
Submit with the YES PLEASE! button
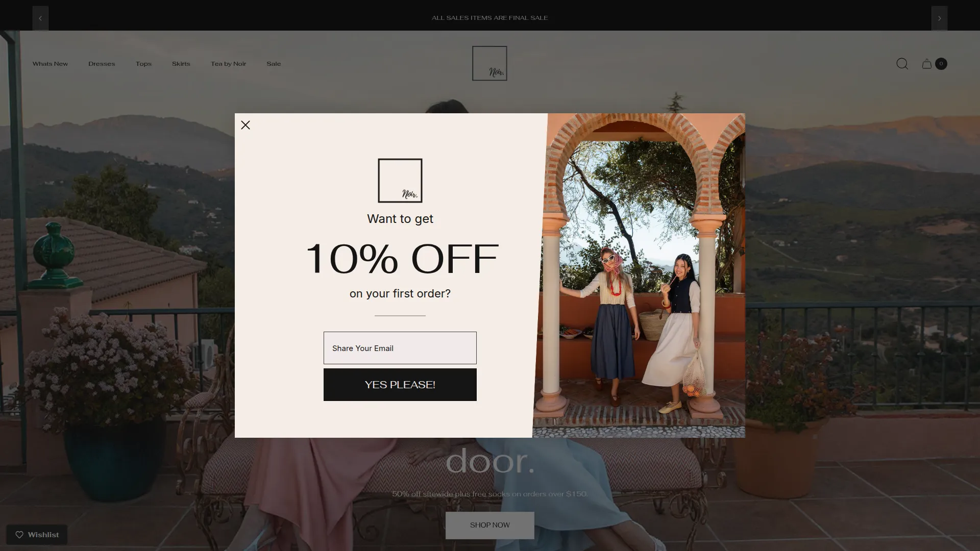coord(400,385)
